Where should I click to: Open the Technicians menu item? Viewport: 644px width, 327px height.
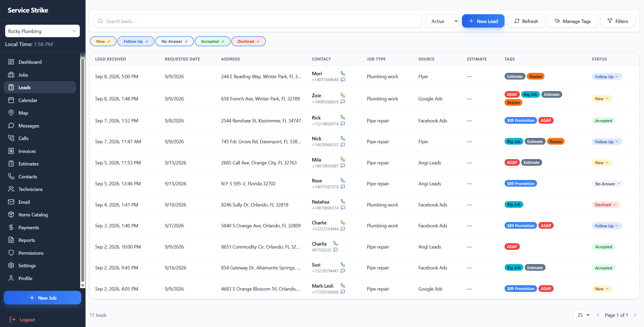coord(40,189)
